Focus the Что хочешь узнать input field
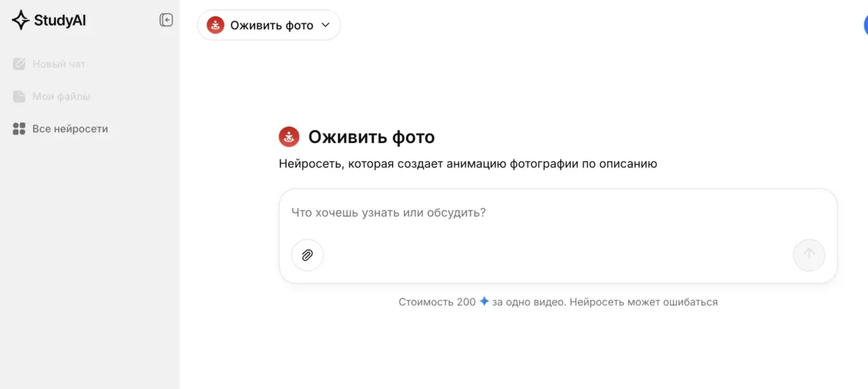Screen dimensions: 868x389 tap(557, 213)
